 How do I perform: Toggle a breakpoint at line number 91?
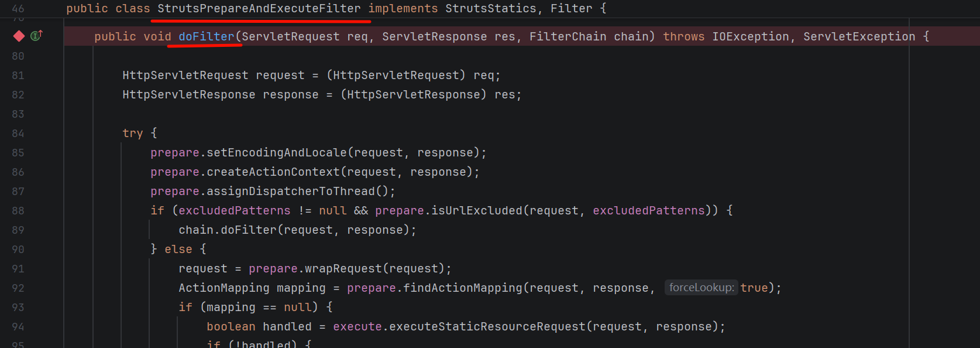[18, 269]
